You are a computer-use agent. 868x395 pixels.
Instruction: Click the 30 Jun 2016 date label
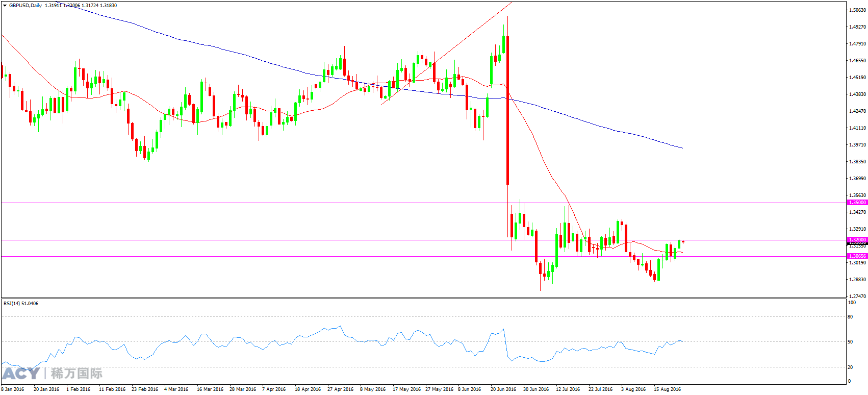pyautogui.click(x=536, y=389)
